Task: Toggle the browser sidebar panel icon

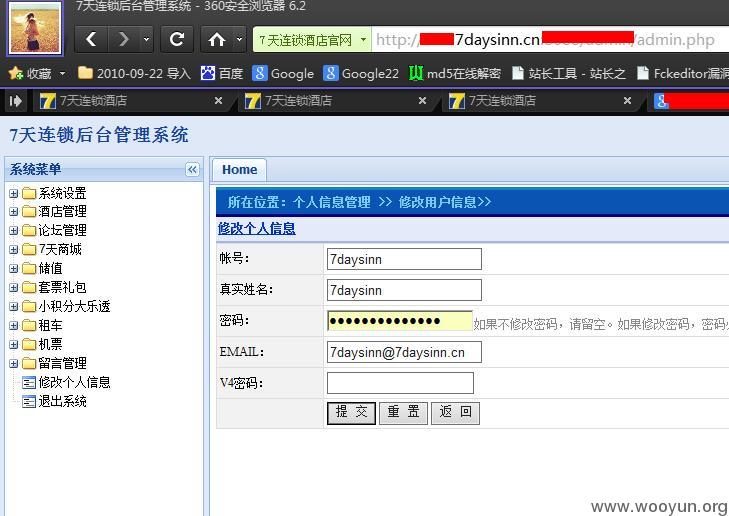Action: (15, 100)
